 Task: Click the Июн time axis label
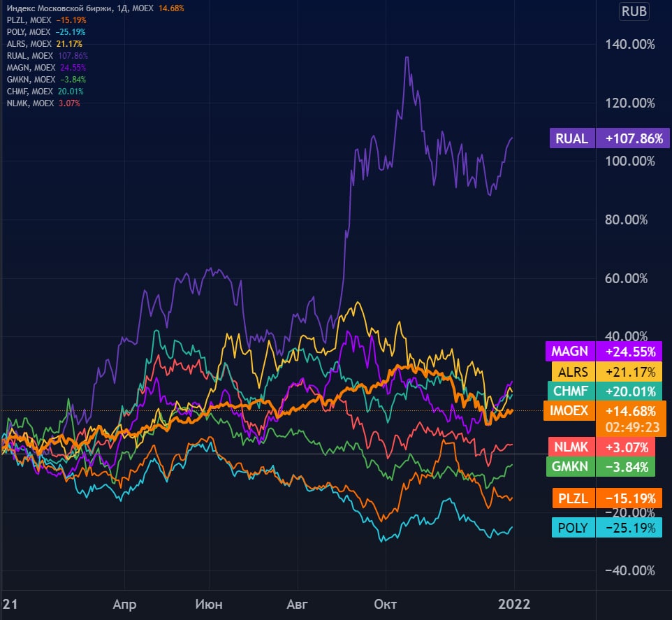tap(209, 605)
